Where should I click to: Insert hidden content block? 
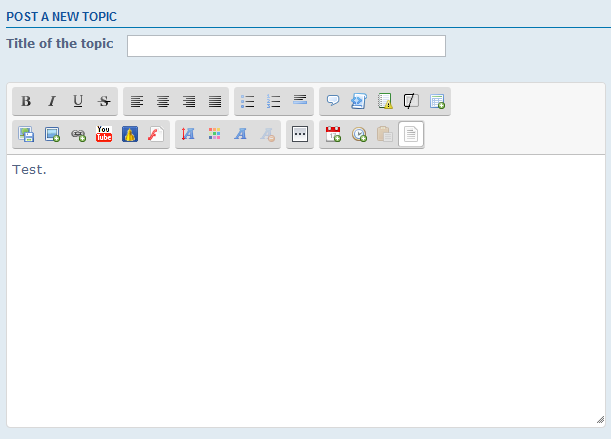[x=411, y=101]
